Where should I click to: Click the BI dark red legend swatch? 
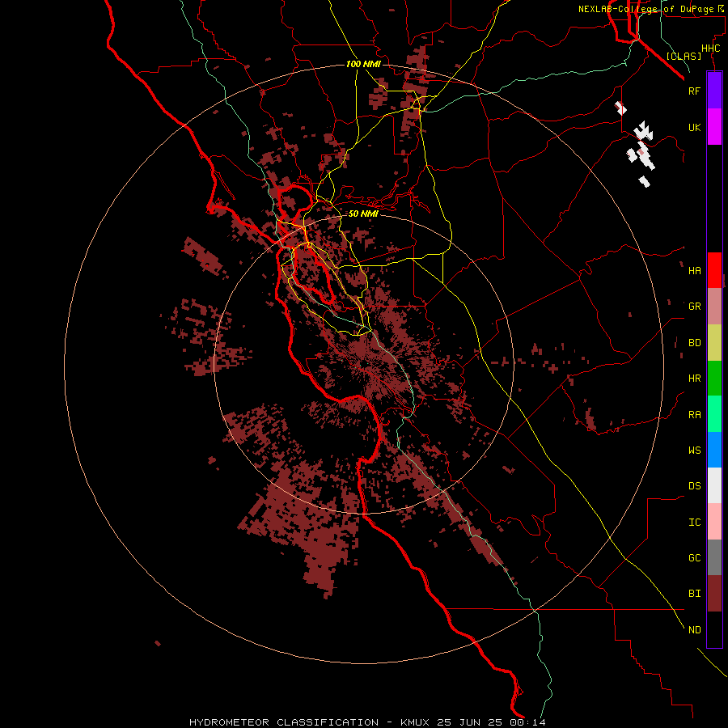pyautogui.click(x=714, y=594)
